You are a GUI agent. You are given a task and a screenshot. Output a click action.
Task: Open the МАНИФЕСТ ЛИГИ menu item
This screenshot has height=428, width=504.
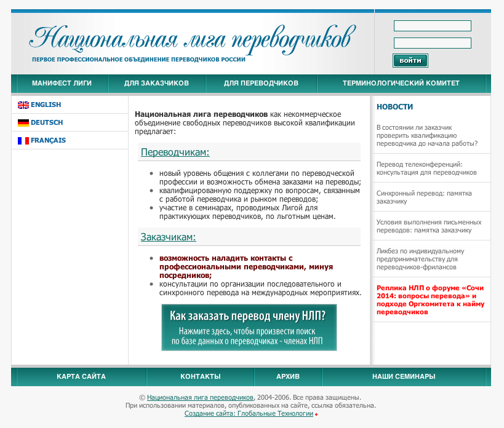pos(62,83)
